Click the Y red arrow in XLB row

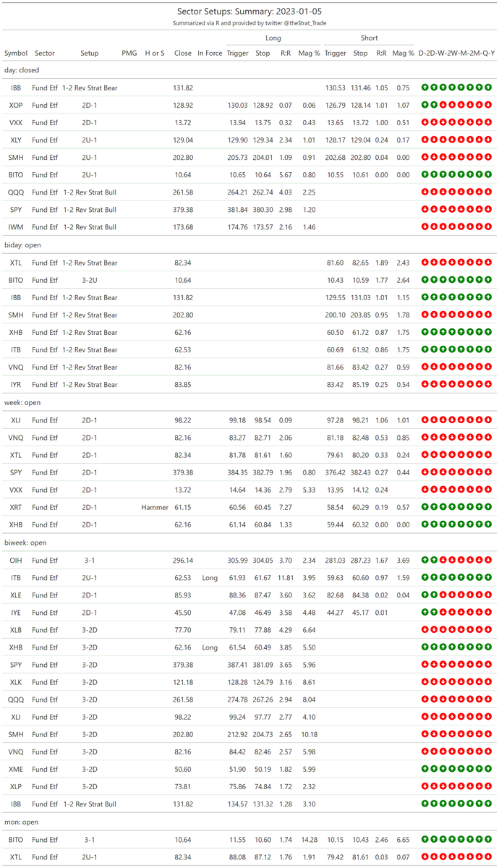coord(490,629)
